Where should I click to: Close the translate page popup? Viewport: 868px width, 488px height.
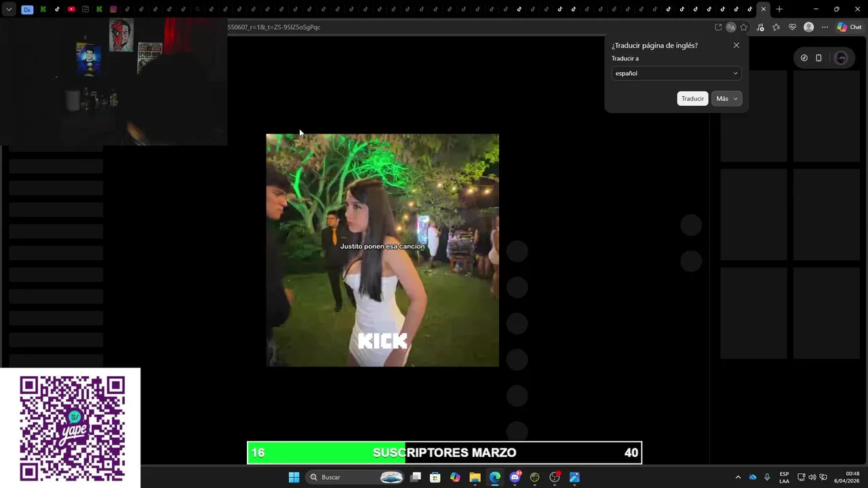(736, 45)
